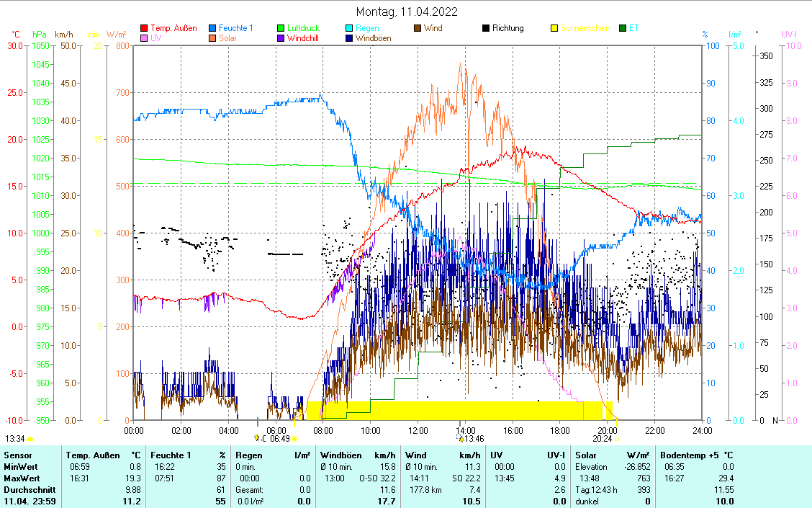Click the yellow Sonnenschein legend square
812x508 pixels.
tap(554, 29)
